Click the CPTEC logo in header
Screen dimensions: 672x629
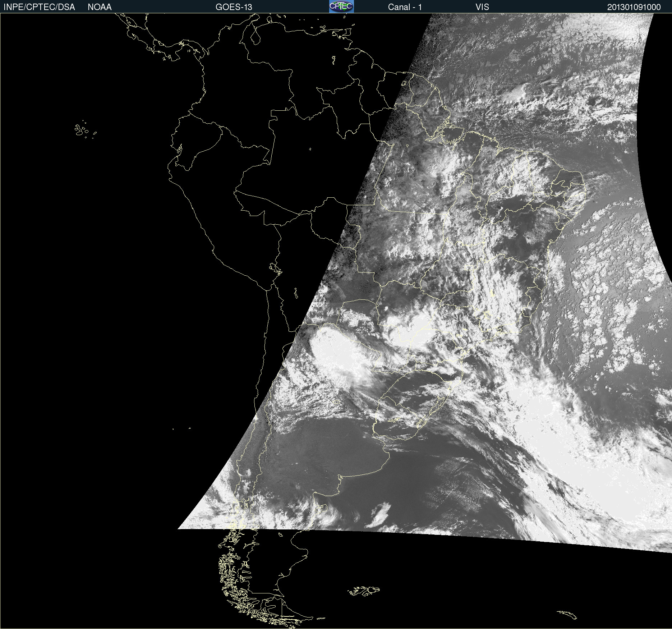click(341, 6)
